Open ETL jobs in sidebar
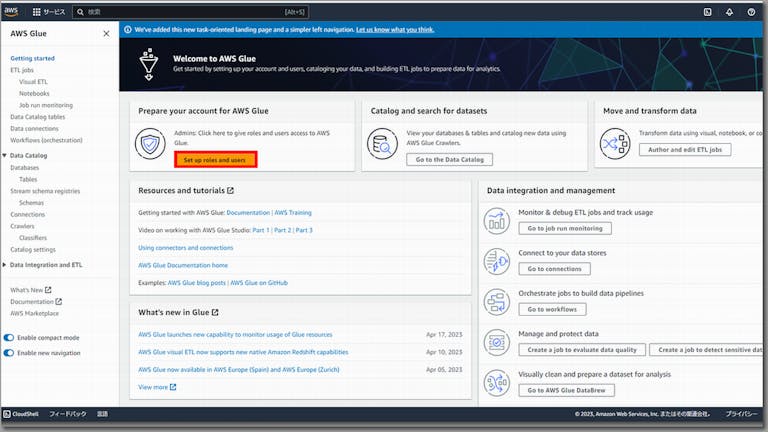The image size is (768, 432). [22, 70]
